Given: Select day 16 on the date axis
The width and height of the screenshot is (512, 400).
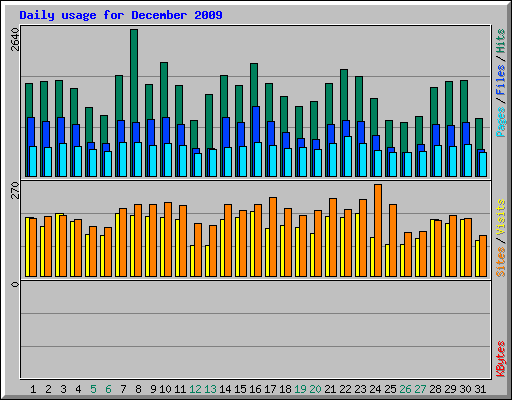Looking at the screenshot, I should pos(255,389).
